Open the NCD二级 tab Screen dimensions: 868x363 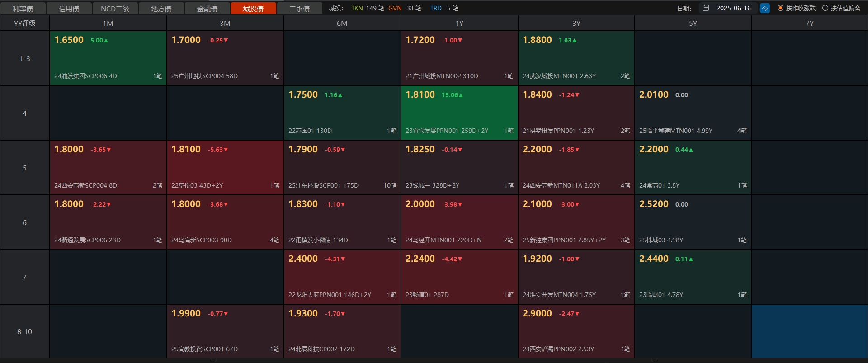115,9
